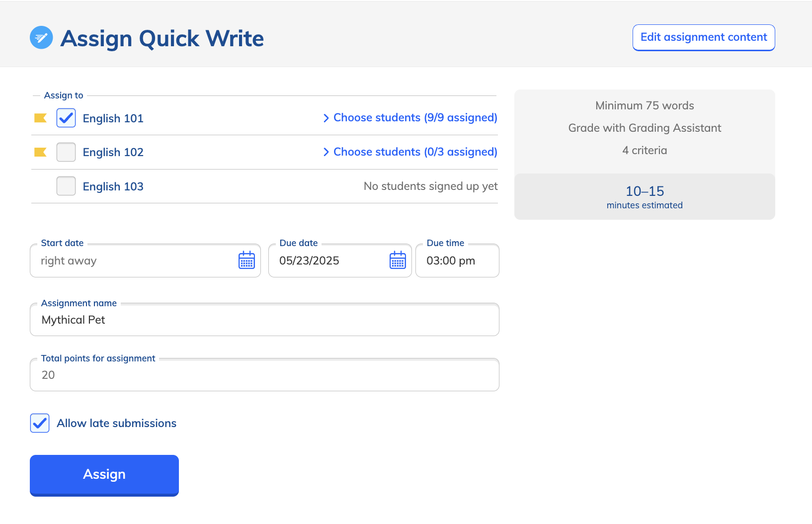Click the flag icon next to English 101

point(40,118)
